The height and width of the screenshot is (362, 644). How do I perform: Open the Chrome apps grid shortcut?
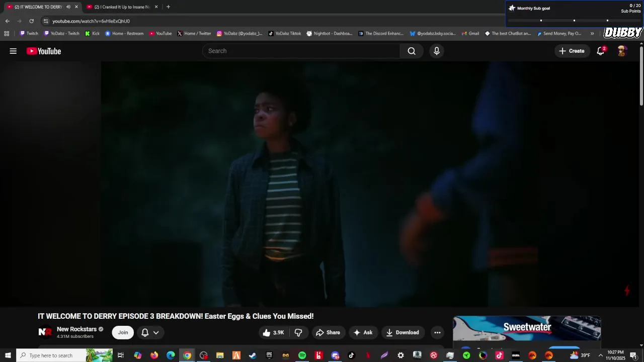(7, 34)
